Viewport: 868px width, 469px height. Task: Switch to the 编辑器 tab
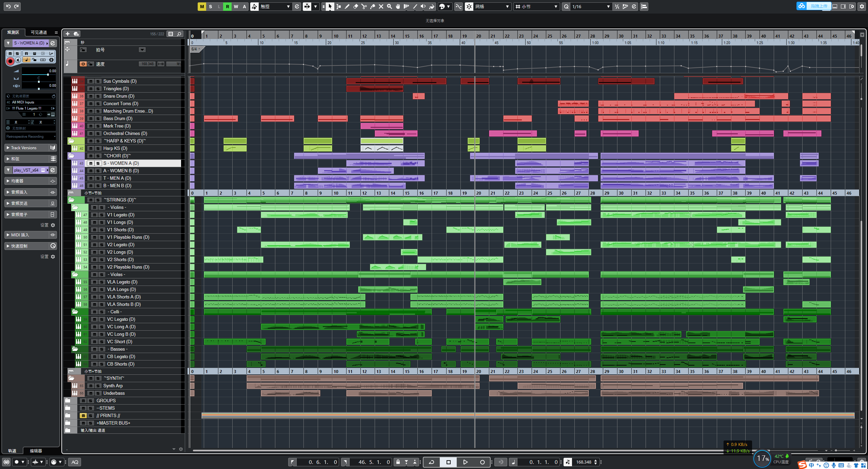coord(36,451)
